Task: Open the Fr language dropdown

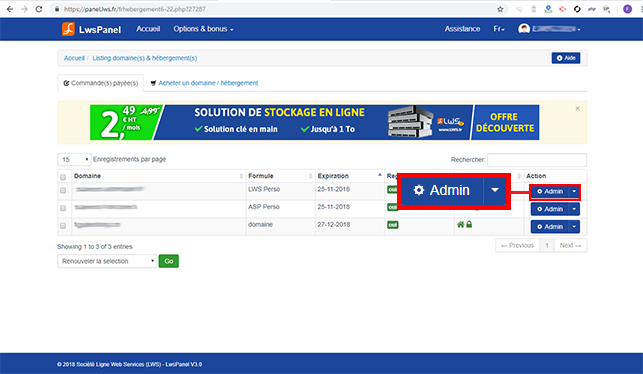Action: pos(499,29)
